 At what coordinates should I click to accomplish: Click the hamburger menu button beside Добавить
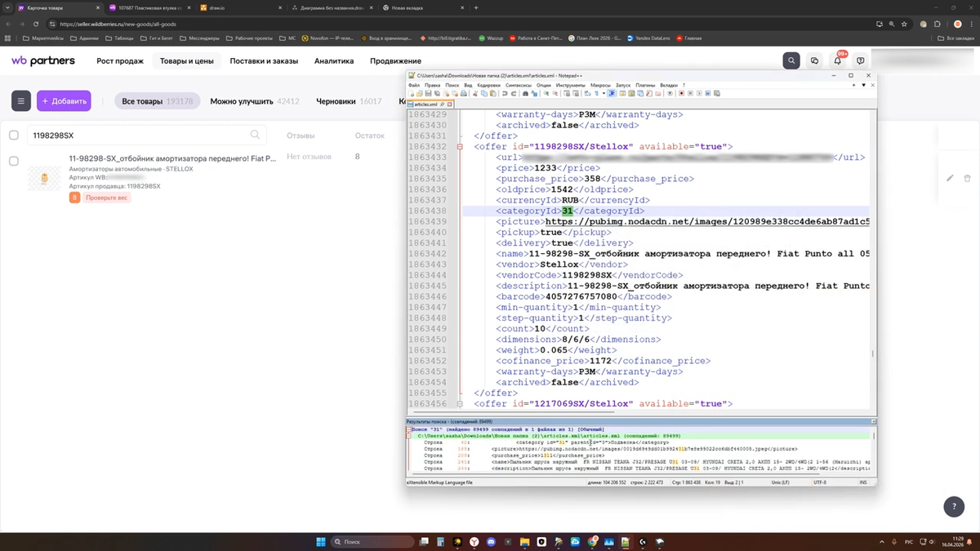(x=21, y=101)
